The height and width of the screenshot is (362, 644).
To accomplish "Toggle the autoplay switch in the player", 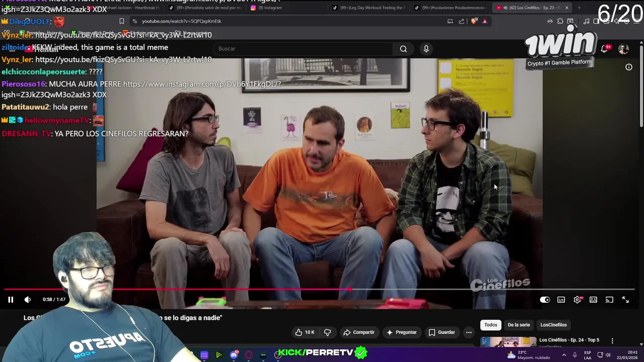I will [545, 300].
